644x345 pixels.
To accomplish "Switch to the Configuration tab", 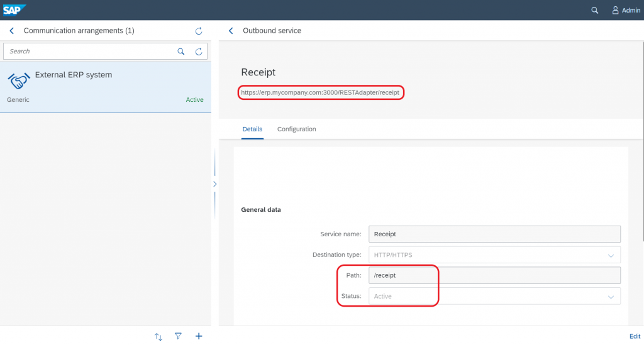I will click(297, 129).
